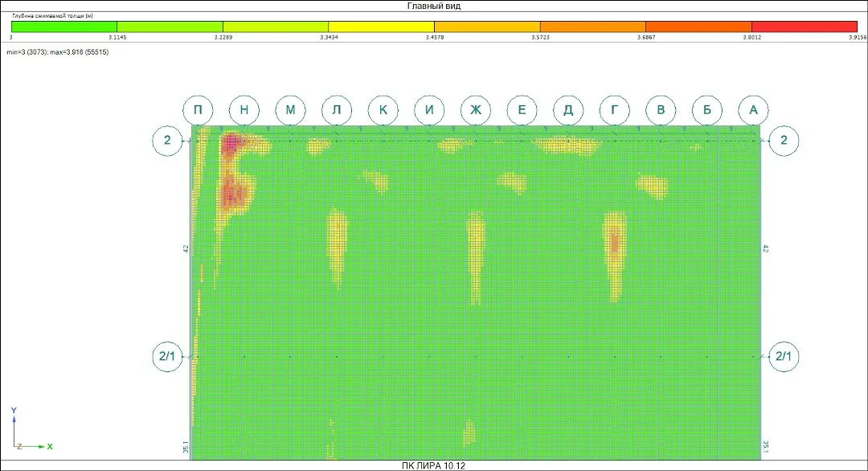Select the axis marker П

198,109
